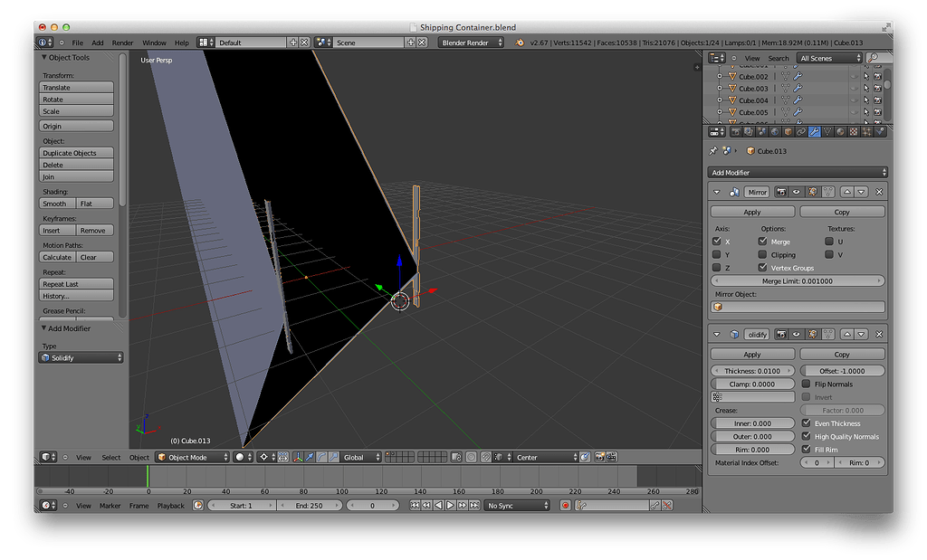Select the scale manipulator icon
The width and height of the screenshot is (927, 560).
(x=333, y=457)
